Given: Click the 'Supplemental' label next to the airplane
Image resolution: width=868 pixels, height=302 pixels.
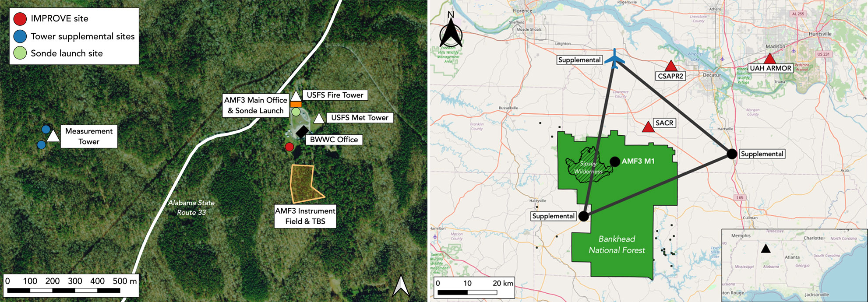Looking at the screenshot, I should click(579, 60).
